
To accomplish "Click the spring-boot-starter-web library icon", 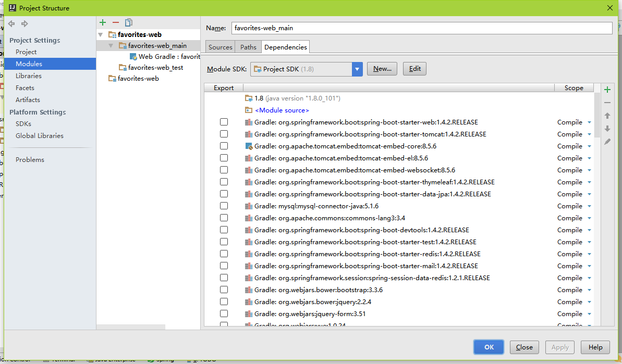I will [x=249, y=122].
